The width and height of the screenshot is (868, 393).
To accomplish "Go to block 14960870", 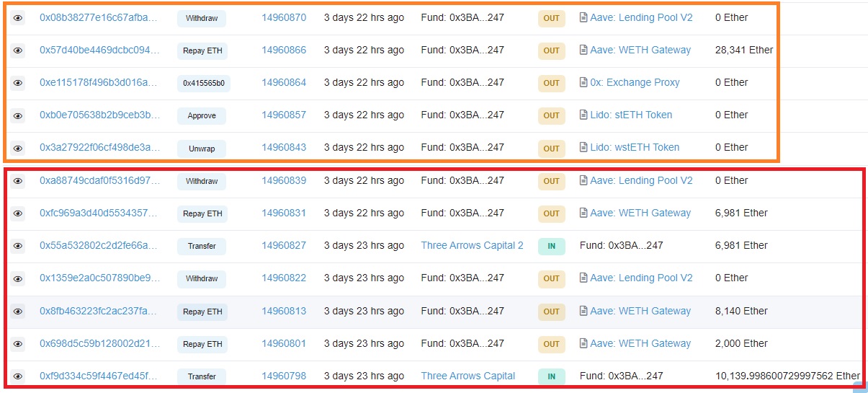I will [x=284, y=17].
